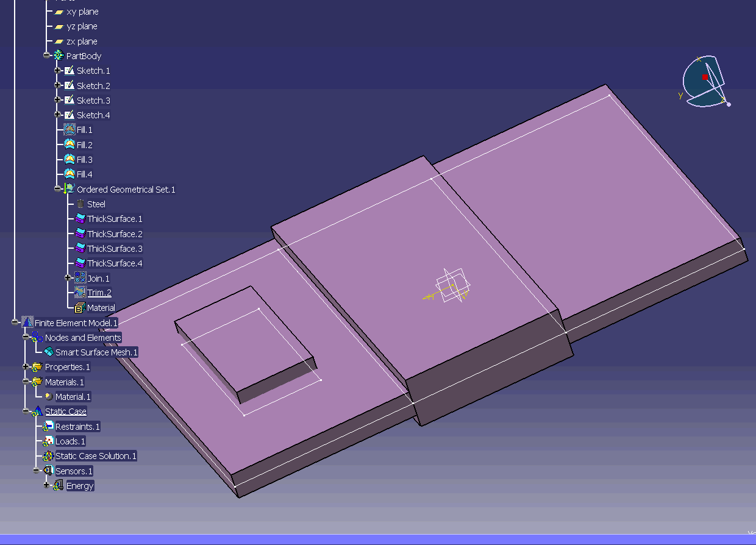Select the Sketch.4 label
The height and width of the screenshot is (545, 756).
coord(93,115)
